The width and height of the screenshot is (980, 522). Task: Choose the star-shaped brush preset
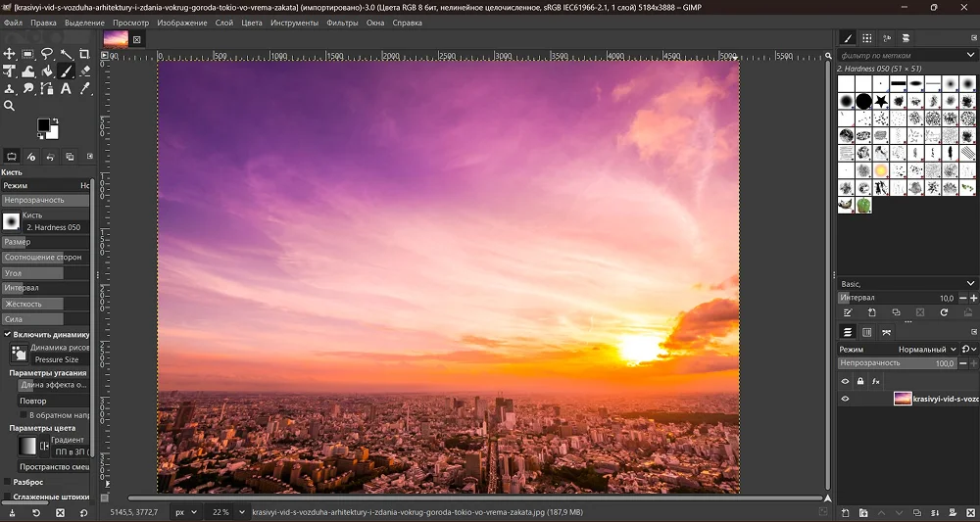click(x=882, y=101)
